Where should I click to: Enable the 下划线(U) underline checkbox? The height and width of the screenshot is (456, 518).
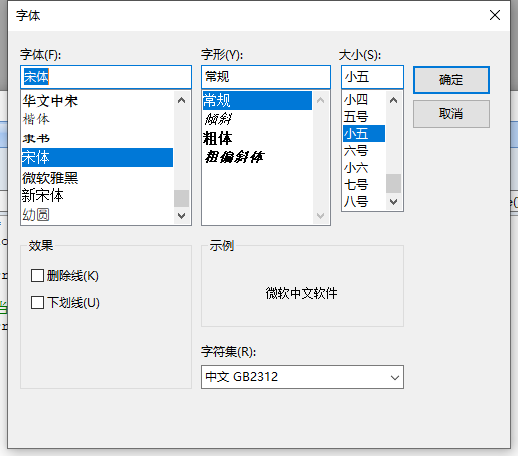pos(37,303)
